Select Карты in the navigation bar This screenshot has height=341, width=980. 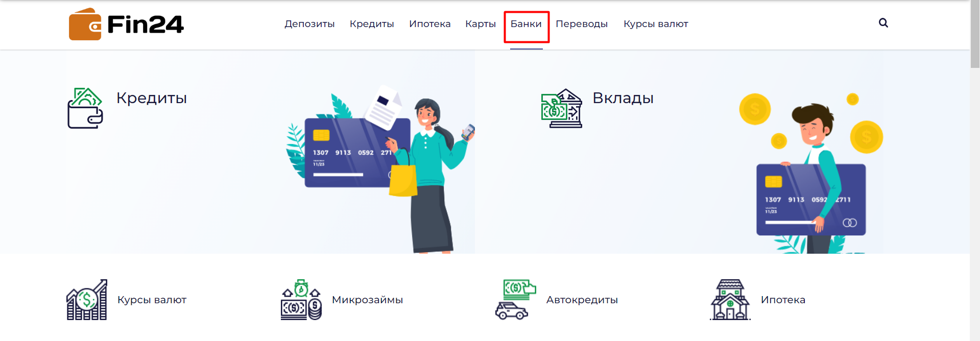481,24
